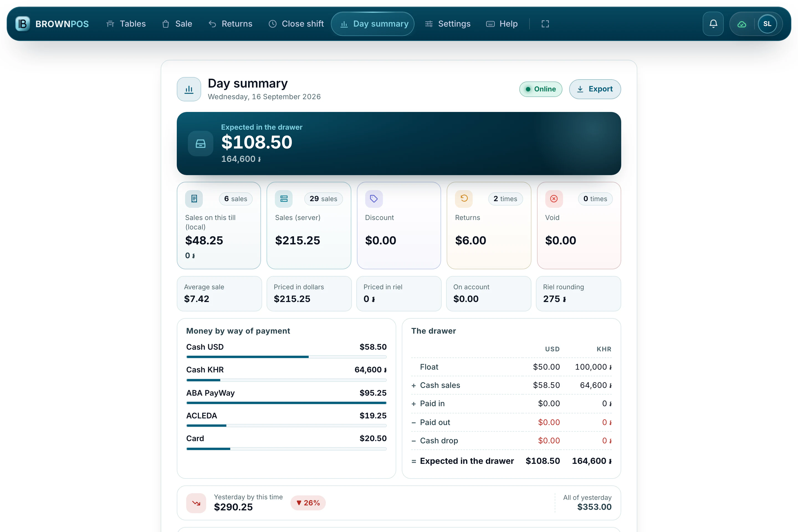Click the $108.50 expected drawer amount
The height and width of the screenshot is (532, 798).
click(x=257, y=142)
